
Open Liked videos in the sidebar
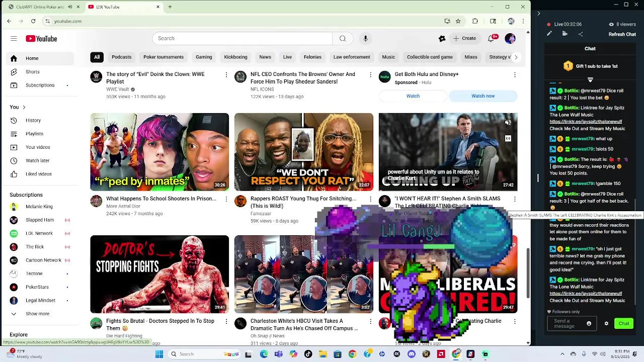(x=39, y=174)
